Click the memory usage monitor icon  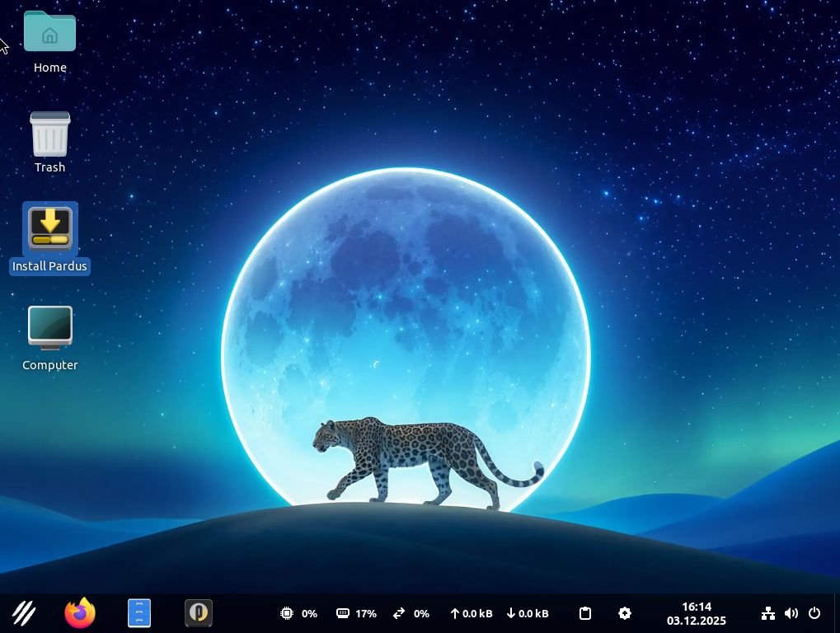pyautogui.click(x=343, y=613)
